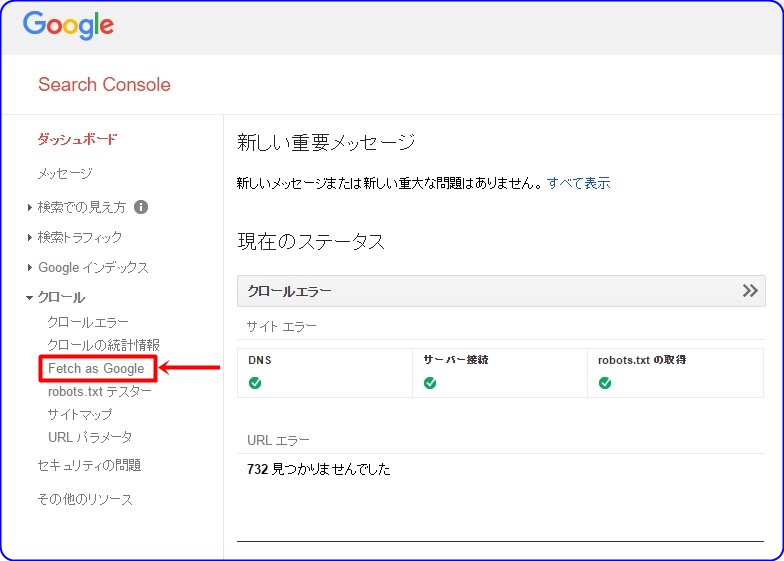Open the Search Console title link
784x561 pixels.
coord(104,84)
